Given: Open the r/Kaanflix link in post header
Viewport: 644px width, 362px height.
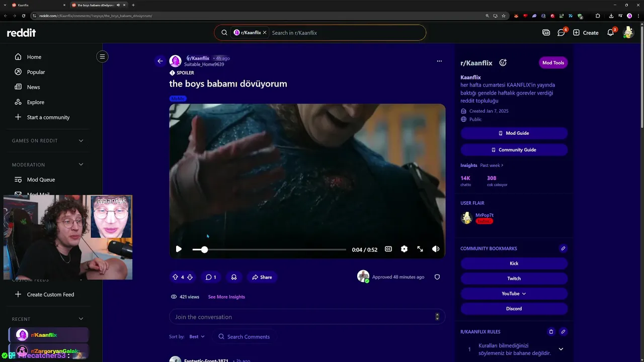Looking at the screenshot, I should [x=198, y=58].
